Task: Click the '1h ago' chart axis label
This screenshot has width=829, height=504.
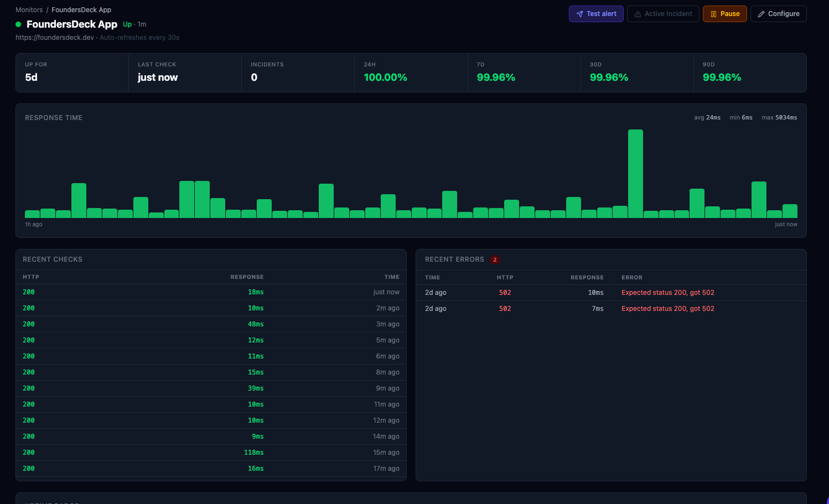Action: click(x=33, y=225)
